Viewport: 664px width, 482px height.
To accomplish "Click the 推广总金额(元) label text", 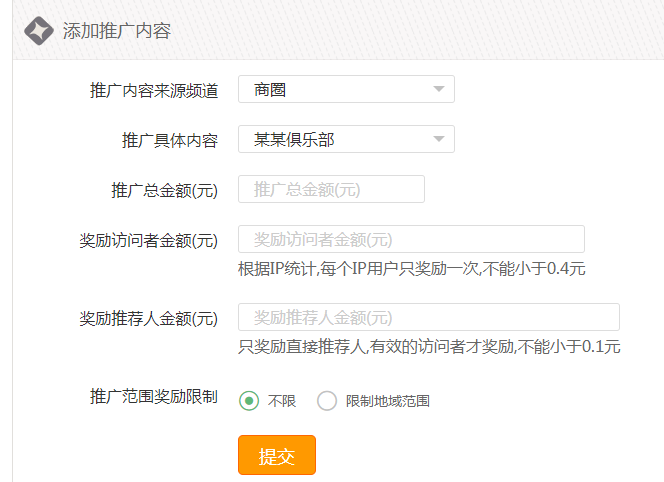I will click(x=164, y=190).
